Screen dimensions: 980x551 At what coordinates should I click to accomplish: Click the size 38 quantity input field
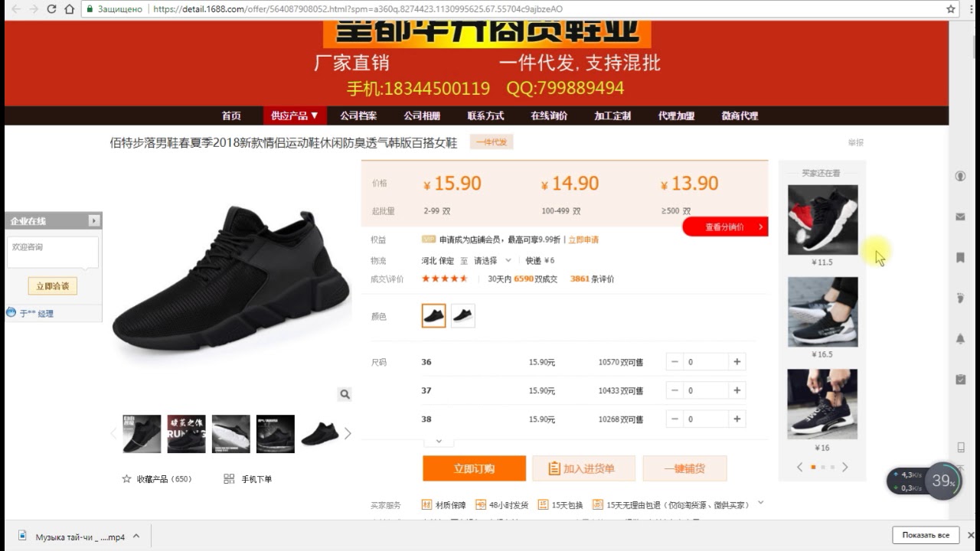tap(705, 419)
